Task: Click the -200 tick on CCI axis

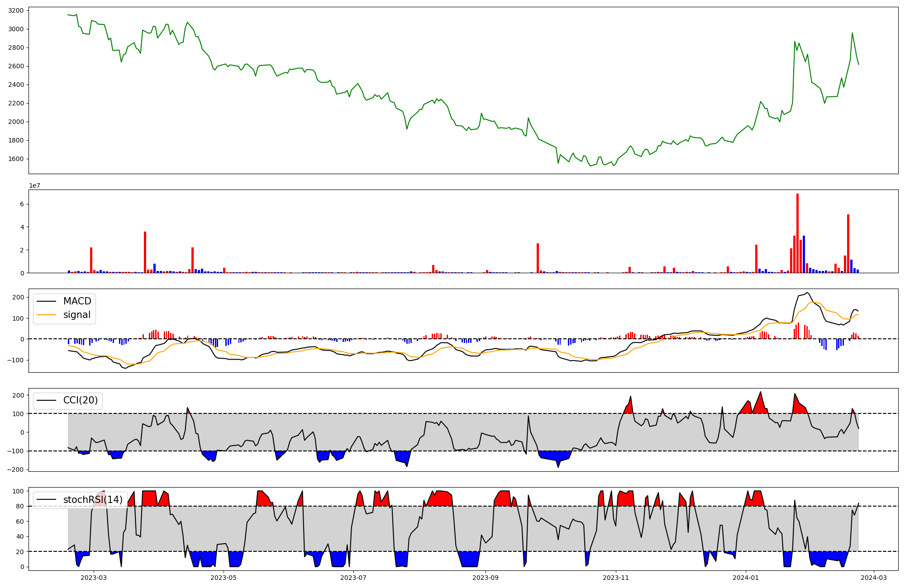Action: pos(16,469)
